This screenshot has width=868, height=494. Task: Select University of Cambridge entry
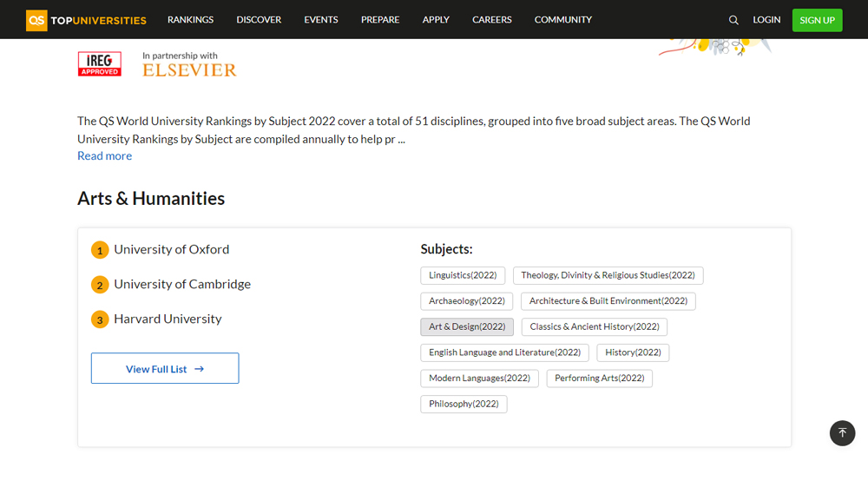click(x=182, y=284)
